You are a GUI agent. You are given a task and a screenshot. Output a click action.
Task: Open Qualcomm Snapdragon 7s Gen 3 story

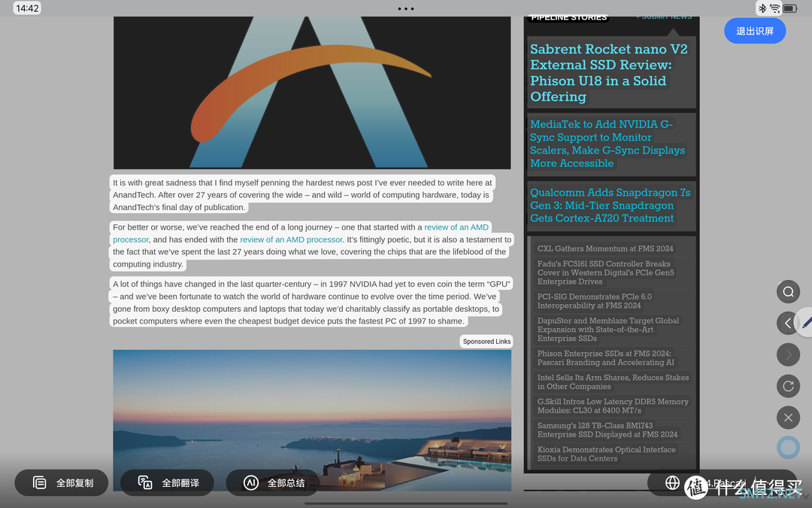point(610,205)
